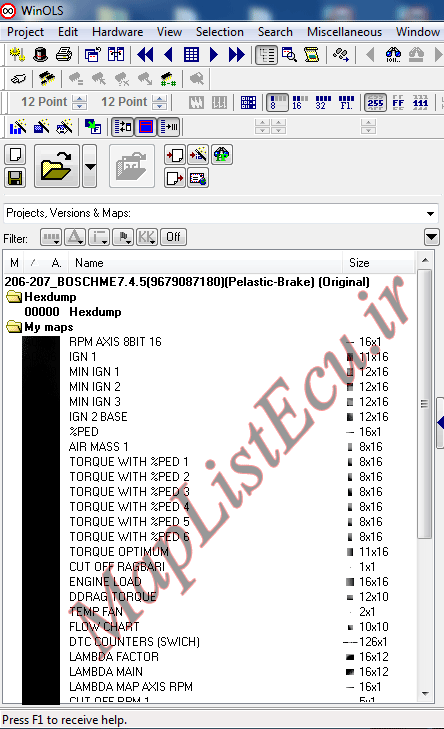Open the Hardware menu

click(x=117, y=32)
